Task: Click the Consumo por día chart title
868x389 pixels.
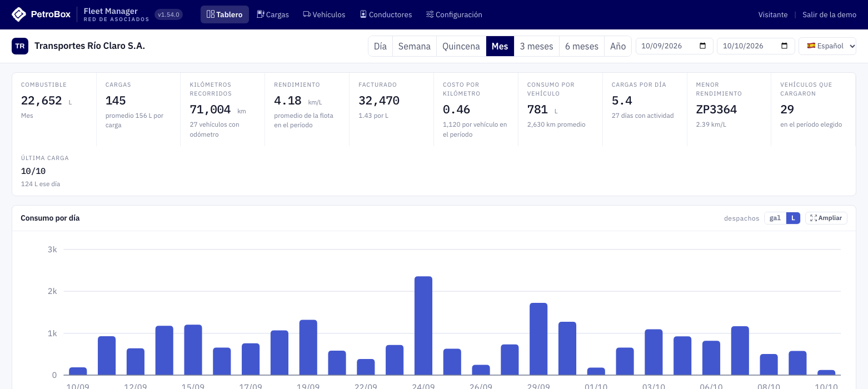Action: (50, 218)
